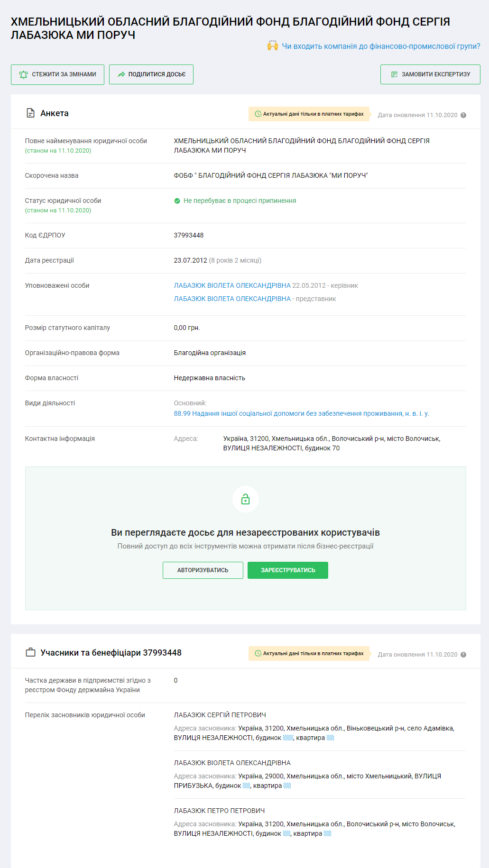Click the share arrow icon on Поділитися досьє

[x=121, y=74]
